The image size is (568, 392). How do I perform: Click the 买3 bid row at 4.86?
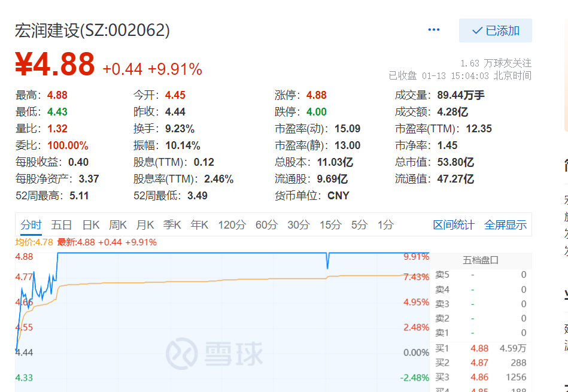(x=481, y=377)
